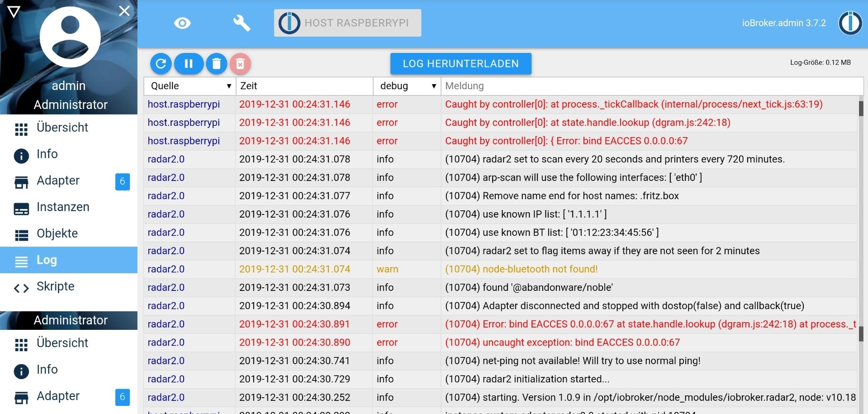Open the Instanzen menu item

69,207
